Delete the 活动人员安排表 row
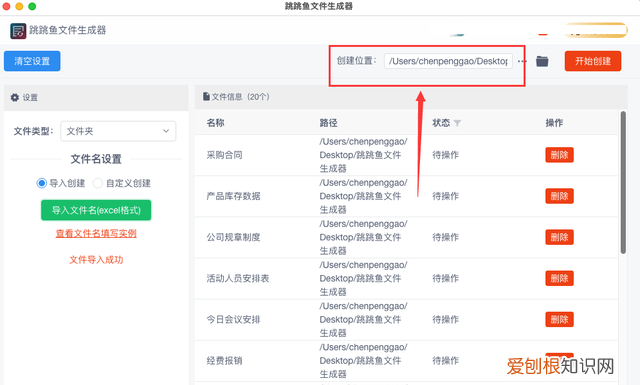The image size is (640, 385). pos(559,278)
